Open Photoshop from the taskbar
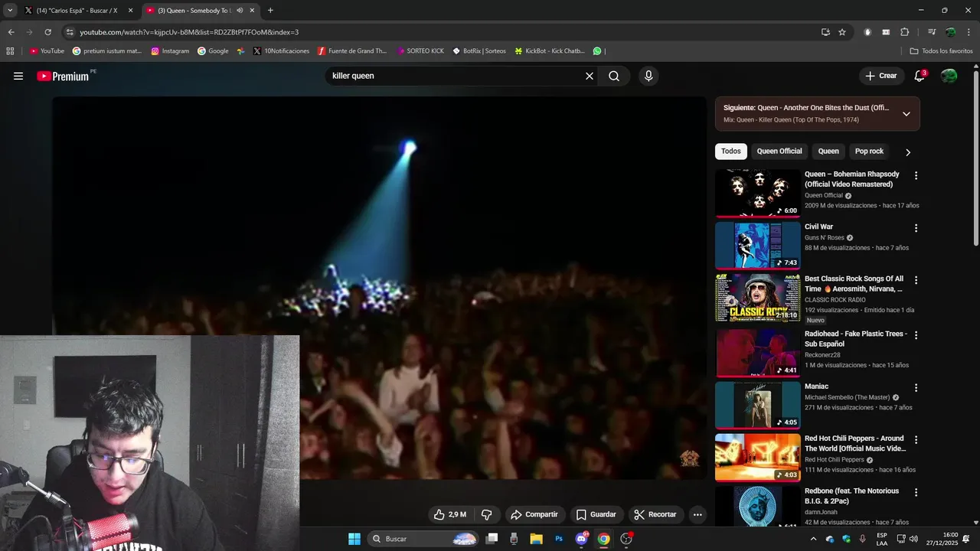This screenshot has width=980, height=551. pyautogui.click(x=559, y=539)
